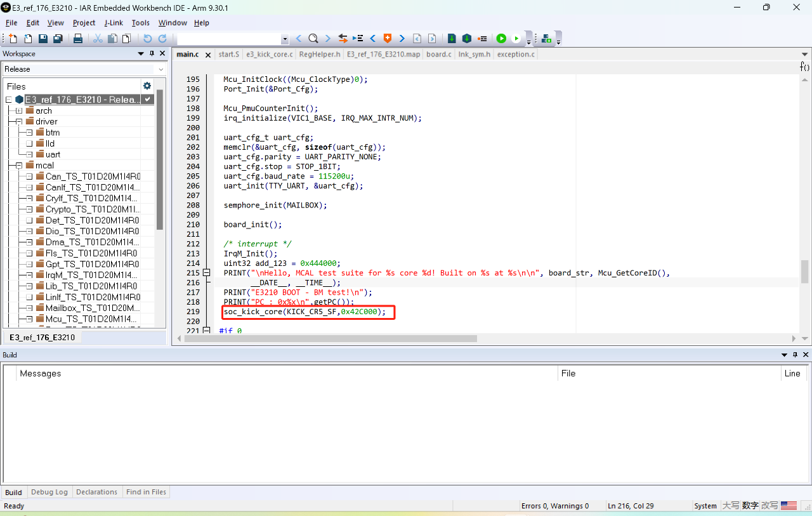Click the Save All toolbar icon
812x516 pixels.
pyautogui.click(x=58, y=39)
